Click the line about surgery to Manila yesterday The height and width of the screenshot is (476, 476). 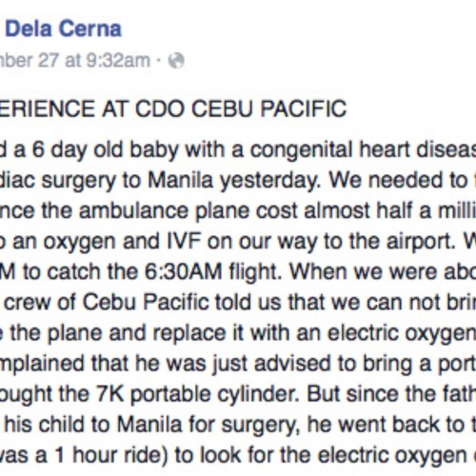coord(238,181)
